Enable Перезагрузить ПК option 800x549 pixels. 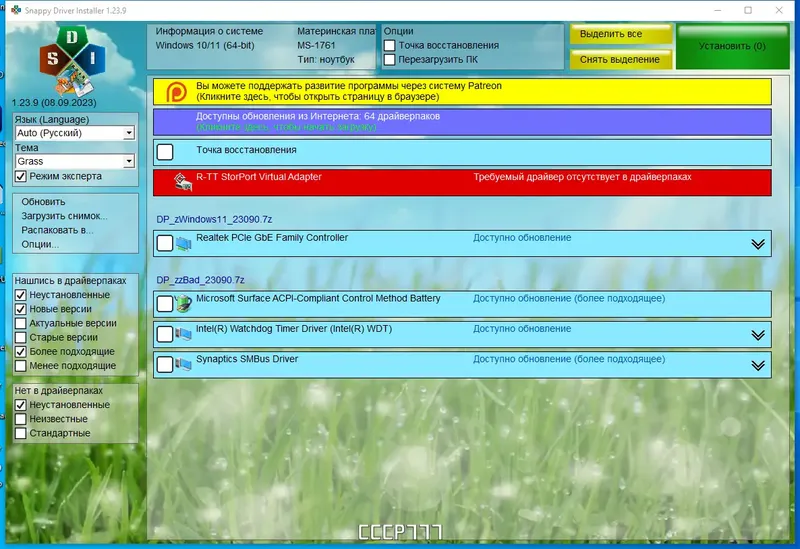[x=390, y=60]
